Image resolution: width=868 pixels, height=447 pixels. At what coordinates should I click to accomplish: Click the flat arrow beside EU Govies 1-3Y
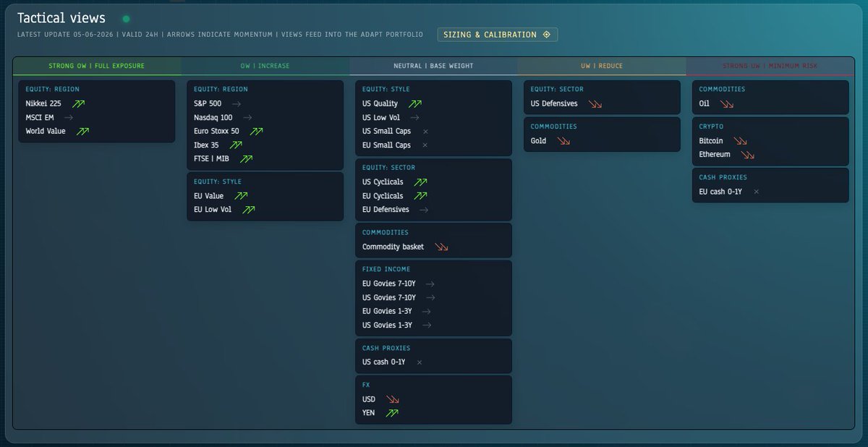pyautogui.click(x=427, y=311)
